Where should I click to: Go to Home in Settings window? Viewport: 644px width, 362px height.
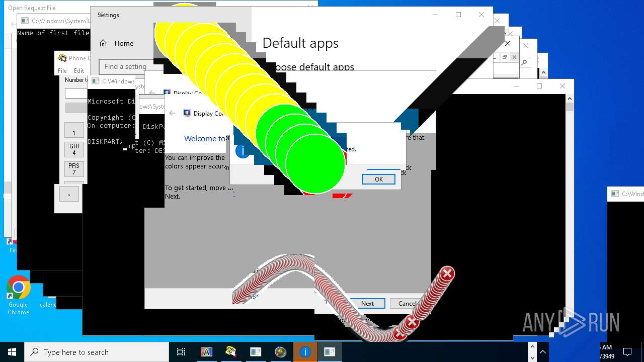point(116,43)
